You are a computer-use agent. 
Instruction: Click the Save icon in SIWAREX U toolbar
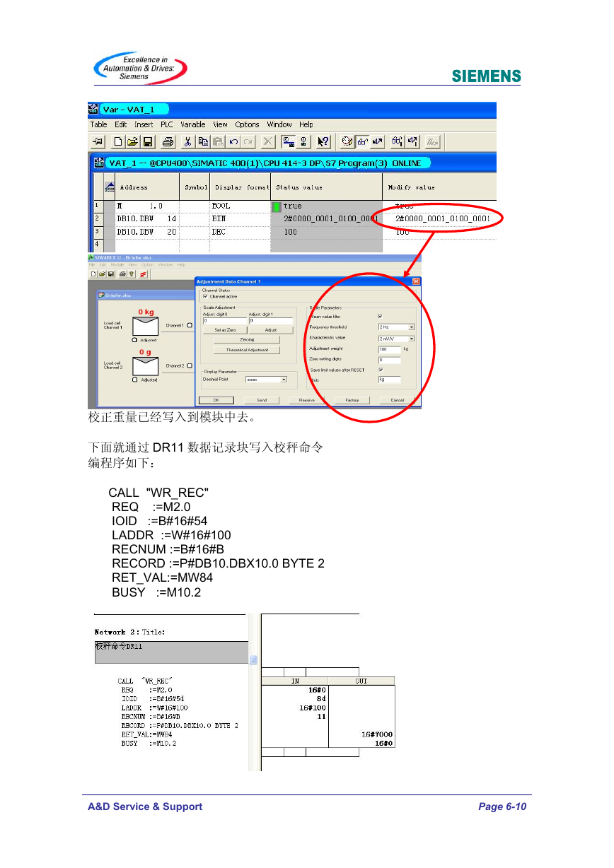[110, 274]
